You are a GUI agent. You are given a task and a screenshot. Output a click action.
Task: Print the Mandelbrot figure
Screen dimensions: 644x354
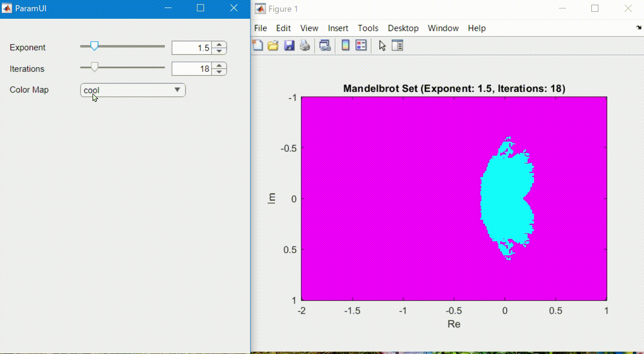(305, 45)
